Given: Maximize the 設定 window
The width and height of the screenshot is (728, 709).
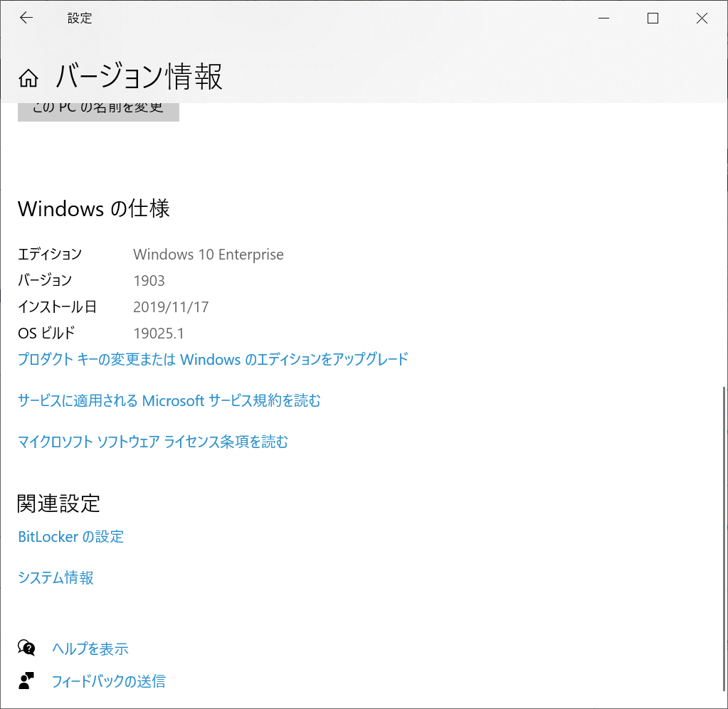Looking at the screenshot, I should click(653, 18).
